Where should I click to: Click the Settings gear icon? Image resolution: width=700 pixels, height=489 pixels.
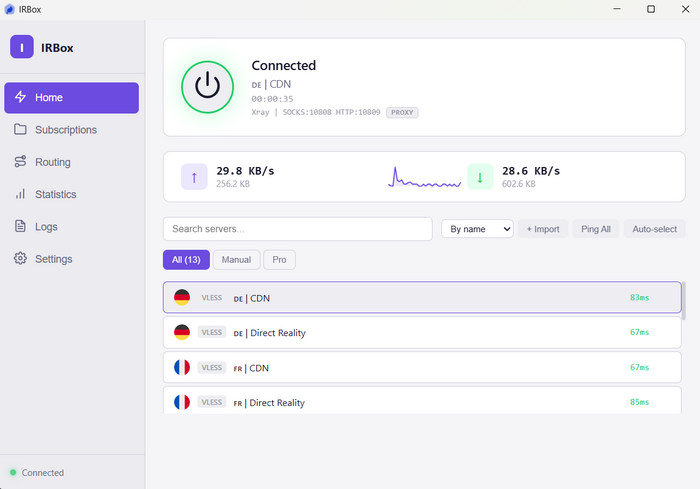(x=21, y=259)
